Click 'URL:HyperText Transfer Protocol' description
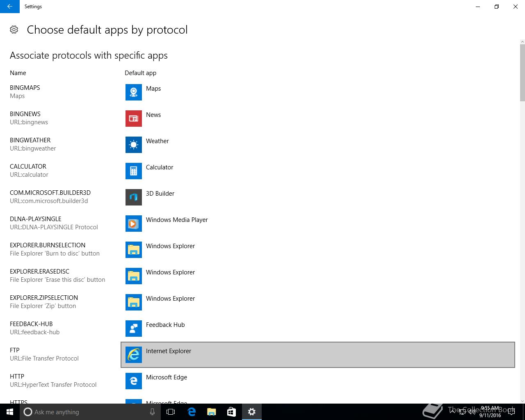Image resolution: width=525 pixels, height=420 pixels. point(53,385)
